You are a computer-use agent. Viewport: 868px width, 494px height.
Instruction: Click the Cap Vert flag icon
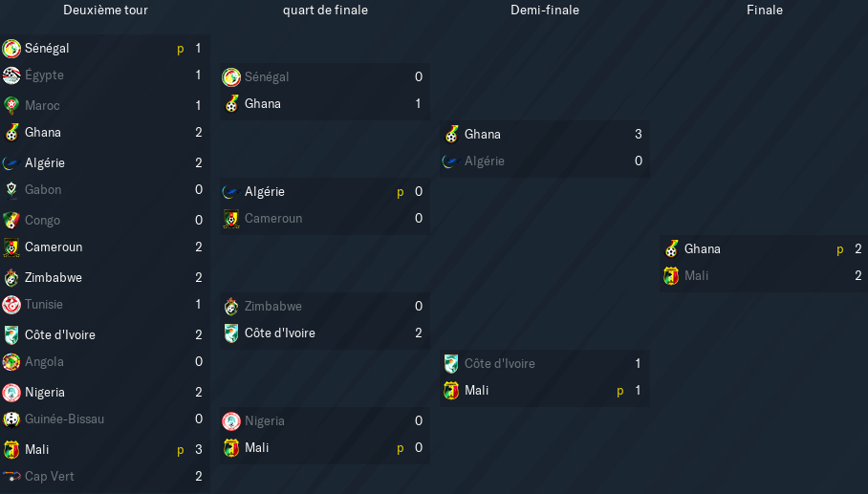[x=11, y=476]
